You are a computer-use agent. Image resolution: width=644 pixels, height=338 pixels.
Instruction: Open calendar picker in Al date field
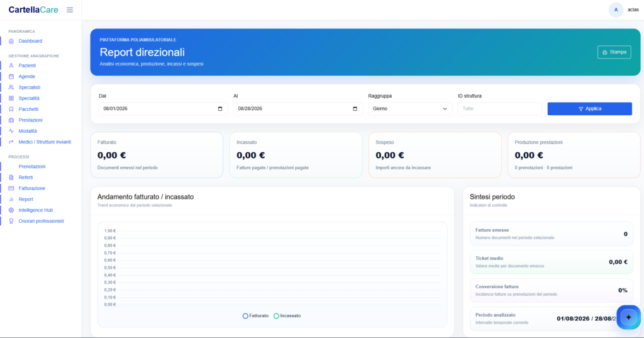click(355, 108)
